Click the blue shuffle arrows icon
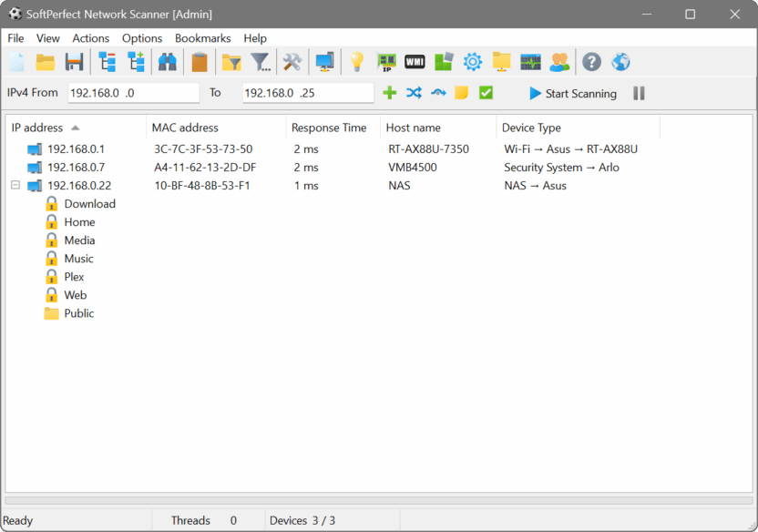758x532 pixels. [414, 92]
